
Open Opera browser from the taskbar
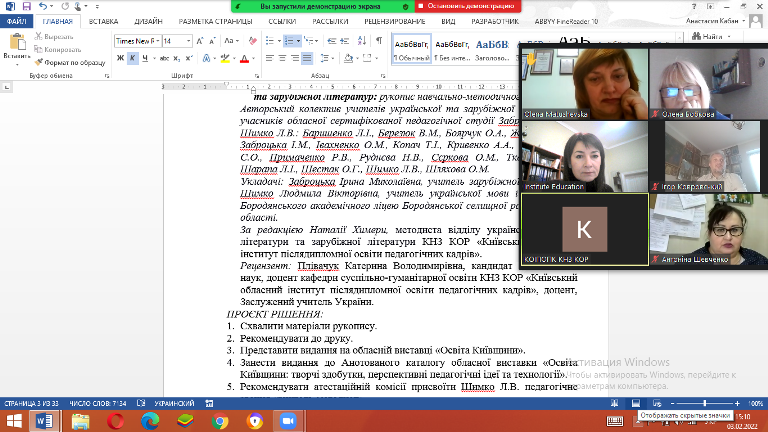point(116,421)
